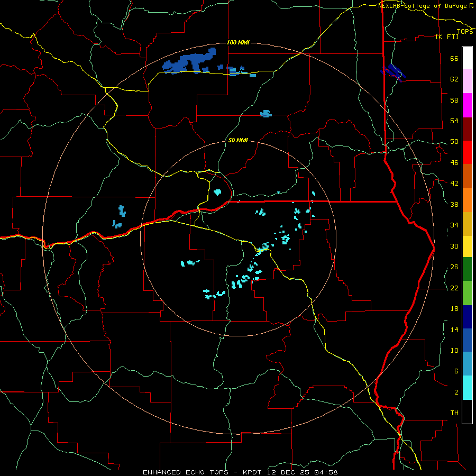The height and width of the screenshot is (476, 476).
Task: Pick the navy blue legend swatch
Action: 467,317
